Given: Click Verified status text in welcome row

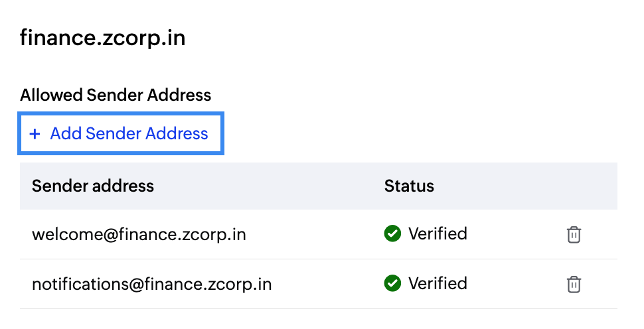Looking at the screenshot, I should point(438,233).
